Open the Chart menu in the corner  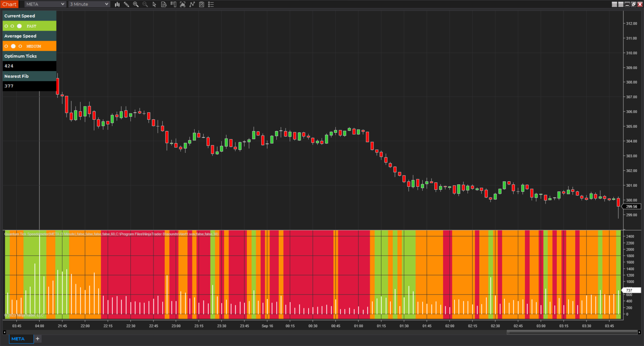click(9, 4)
